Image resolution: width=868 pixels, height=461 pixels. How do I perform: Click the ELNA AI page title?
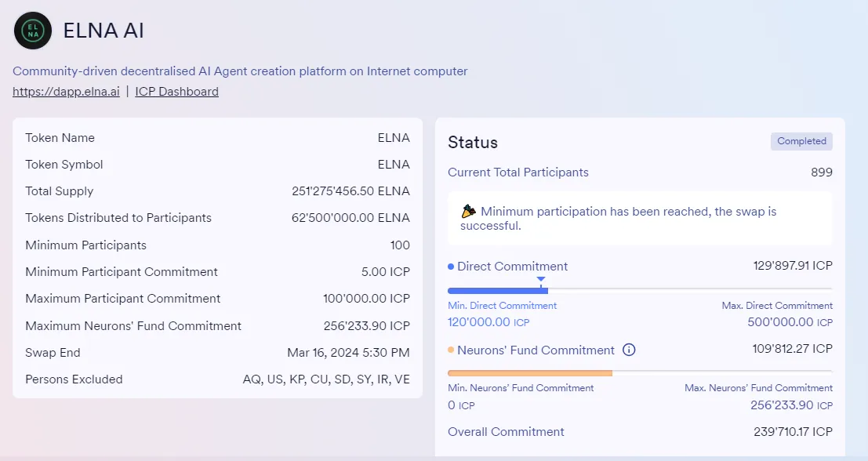pyautogui.click(x=104, y=31)
